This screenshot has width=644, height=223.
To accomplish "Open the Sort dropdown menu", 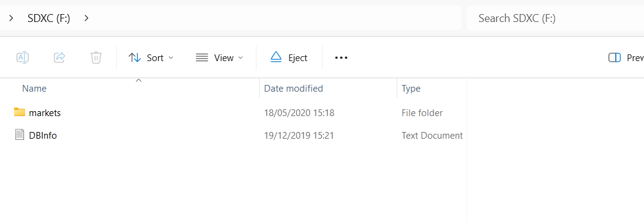I will [x=151, y=58].
